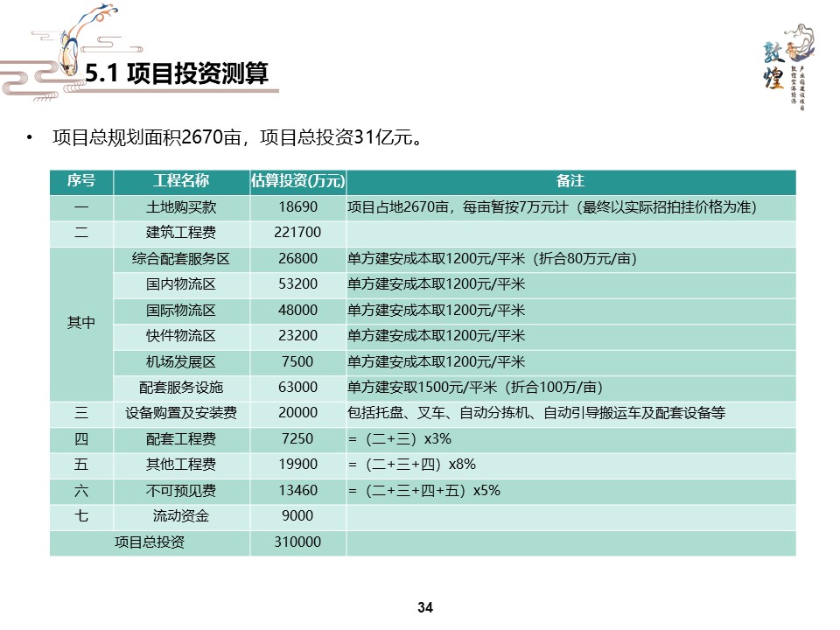Click the 快件物流区 cell
This screenshot has width=840, height=630.
click(x=181, y=336)
